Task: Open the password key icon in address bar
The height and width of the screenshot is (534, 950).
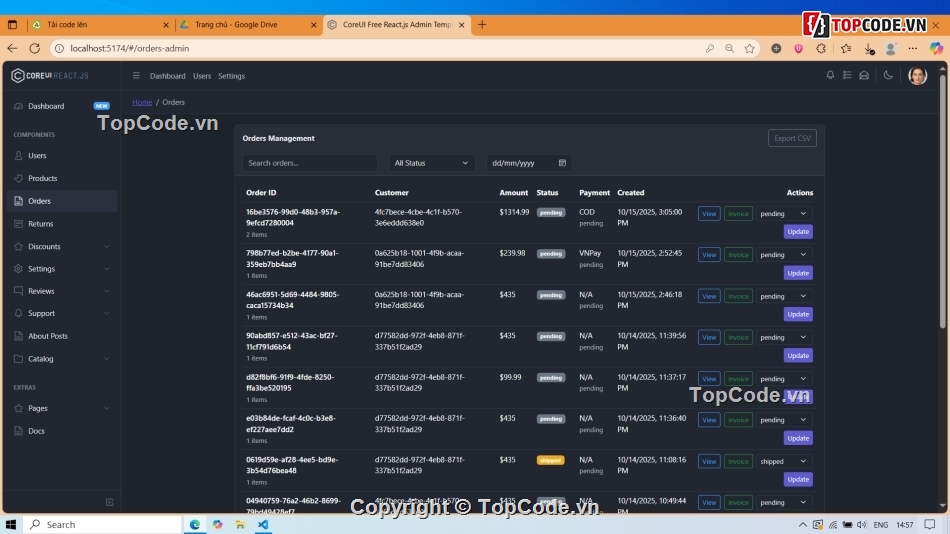Action: (x=709, y=48)
